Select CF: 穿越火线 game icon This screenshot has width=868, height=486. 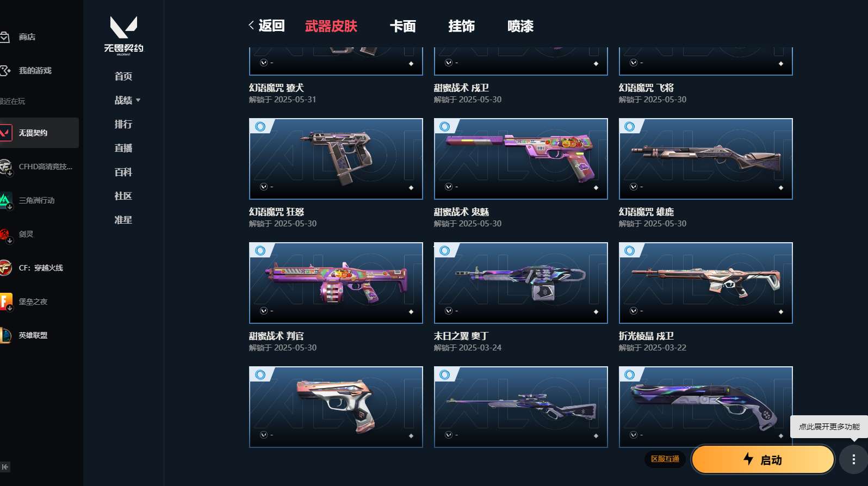tap(5, 268)
